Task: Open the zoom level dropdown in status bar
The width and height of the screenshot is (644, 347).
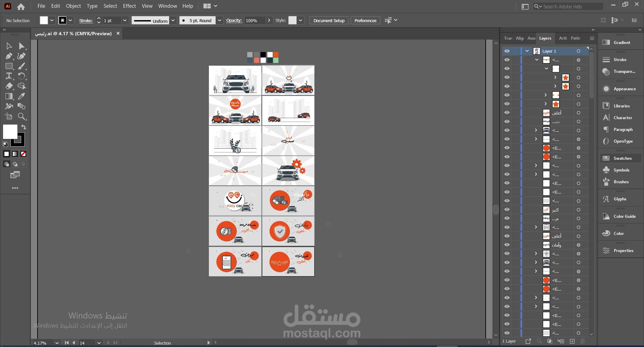Action: tap(57, 343)
